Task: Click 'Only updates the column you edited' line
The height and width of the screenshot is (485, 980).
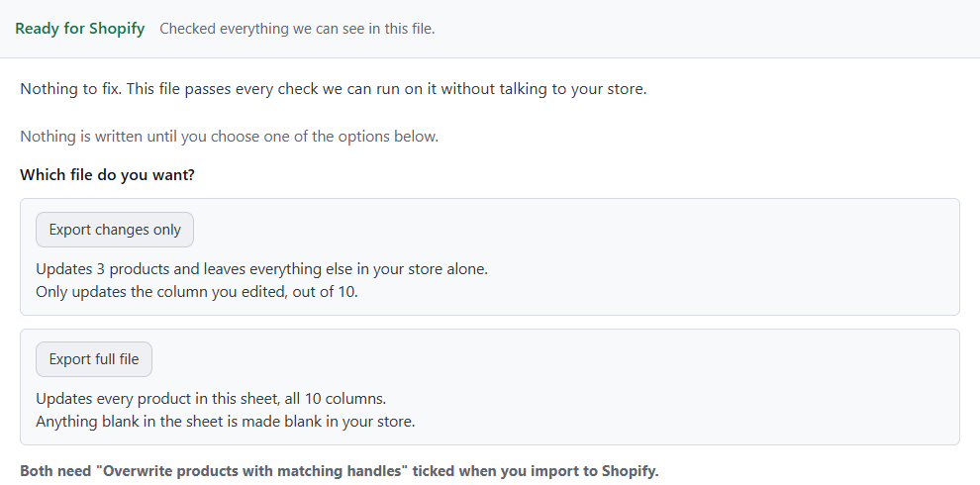Action: [197, 292]
